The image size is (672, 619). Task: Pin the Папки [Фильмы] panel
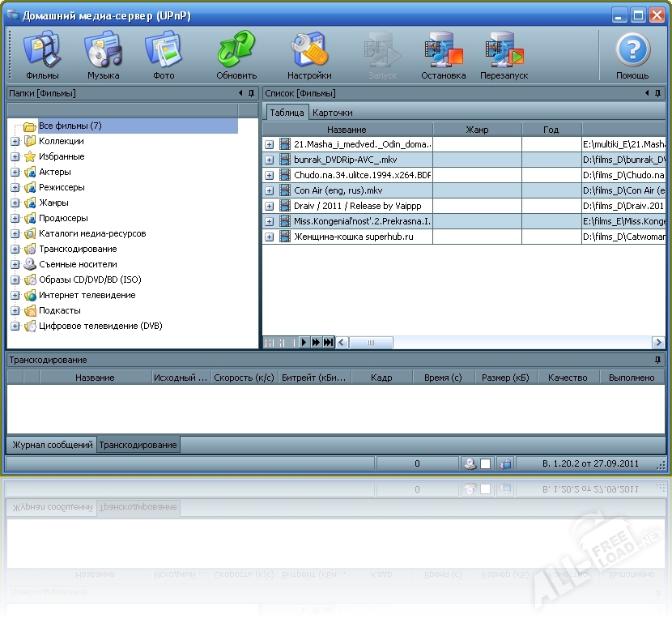[251, 93]
